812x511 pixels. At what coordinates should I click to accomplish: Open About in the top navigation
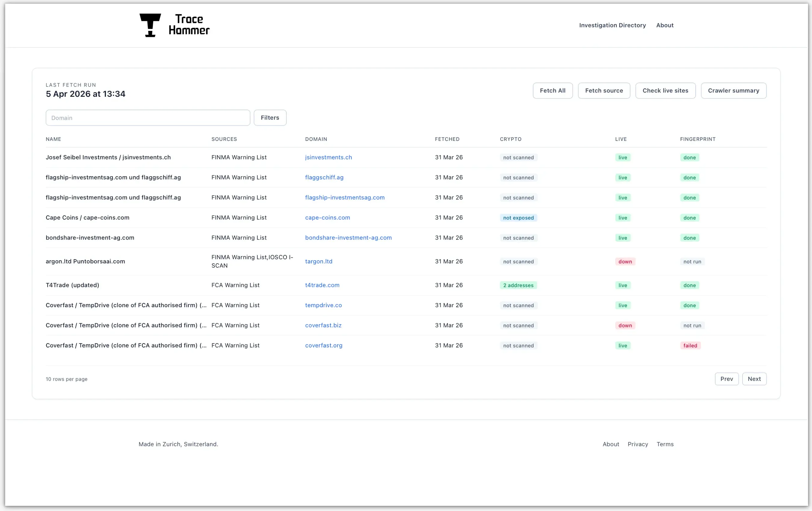coord(665,25)
